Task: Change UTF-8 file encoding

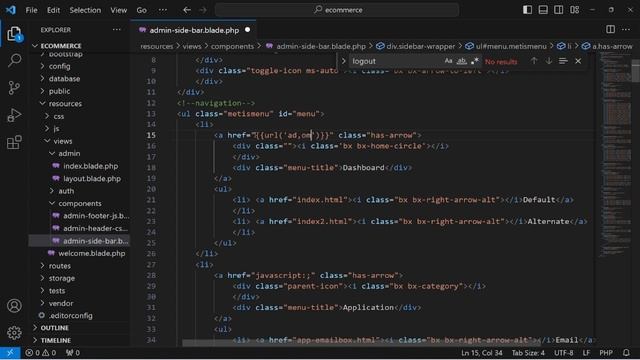Action: coord(563,353)
